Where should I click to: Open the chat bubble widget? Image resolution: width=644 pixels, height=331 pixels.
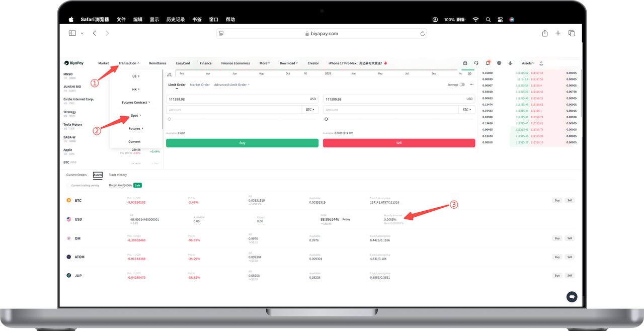click(572, 297)
